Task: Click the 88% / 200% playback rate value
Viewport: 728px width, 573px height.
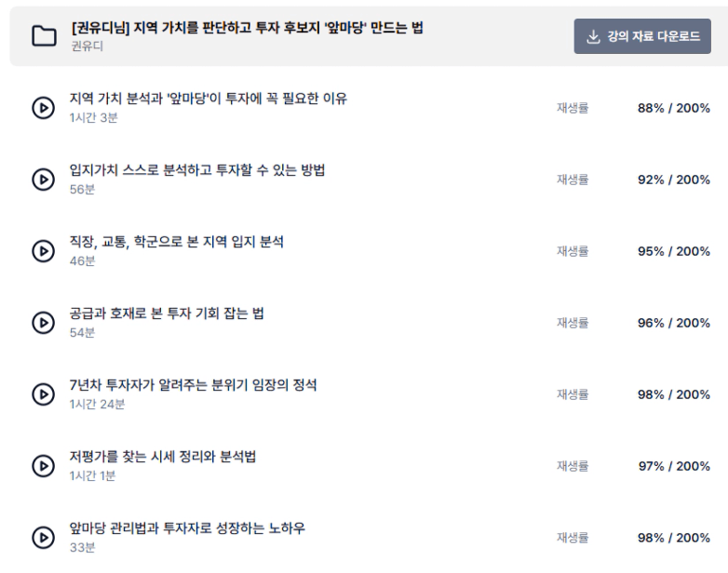Action: pyautogui.click(x=674, y=108)
